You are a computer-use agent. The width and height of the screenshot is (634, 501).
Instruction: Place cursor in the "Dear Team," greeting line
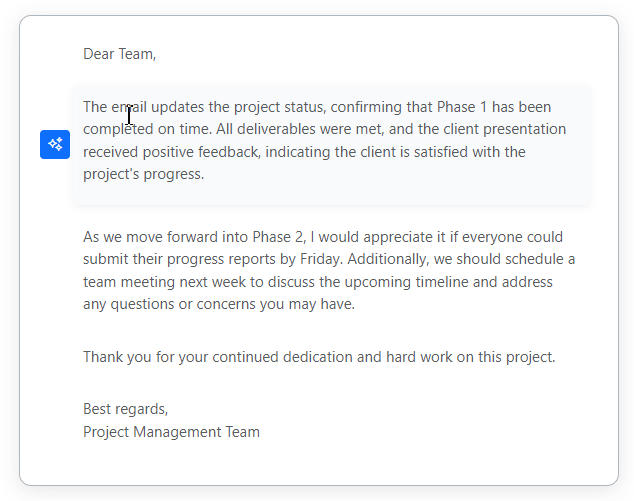tap(119, 54)
